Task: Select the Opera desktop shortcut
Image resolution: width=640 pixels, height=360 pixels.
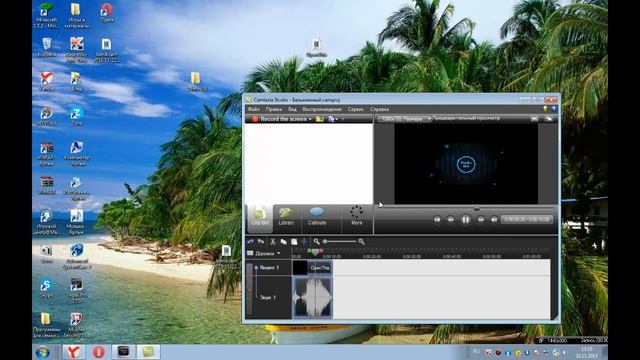Action: [x=107, y=13]
